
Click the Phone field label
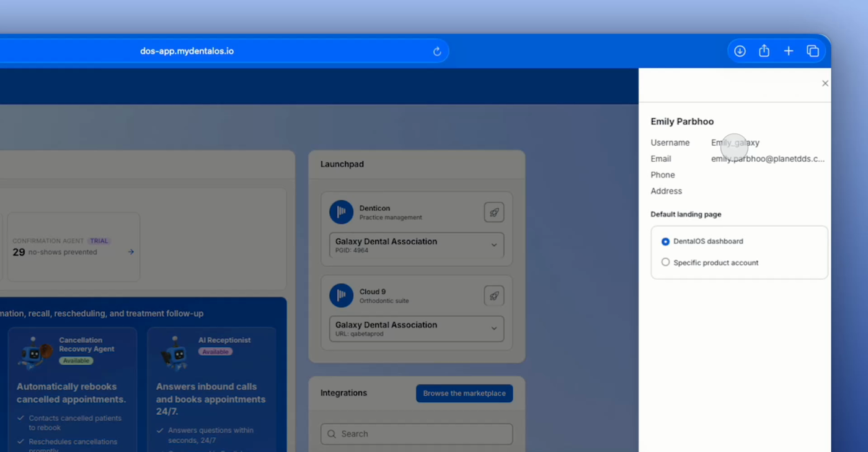pyautogui.click(x=663, y=175)
